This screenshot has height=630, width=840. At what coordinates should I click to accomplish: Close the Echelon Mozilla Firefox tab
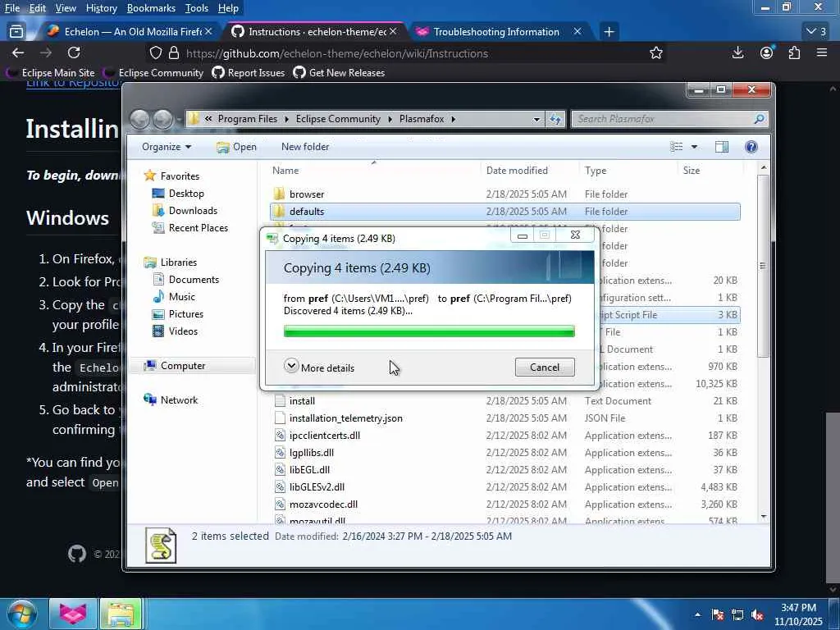[x=208, y=32]
